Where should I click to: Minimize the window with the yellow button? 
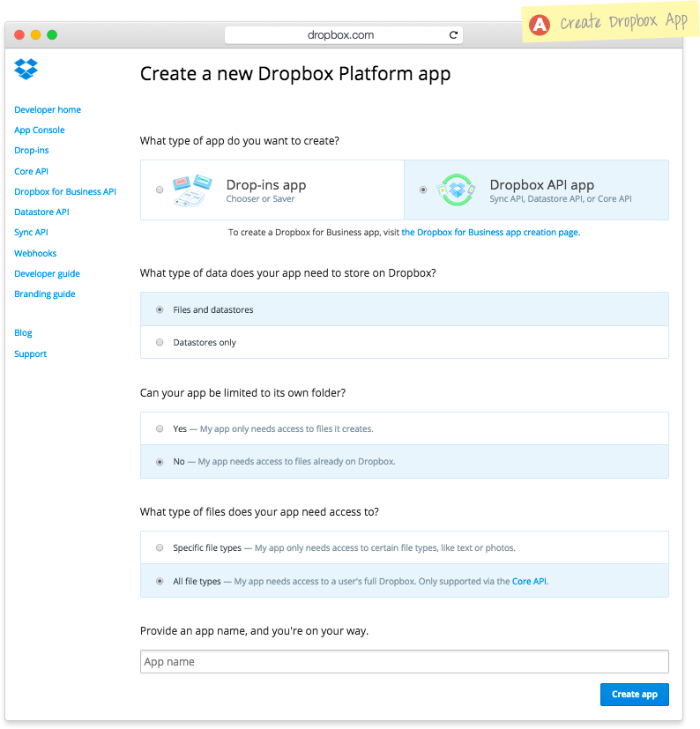(36, 35)
